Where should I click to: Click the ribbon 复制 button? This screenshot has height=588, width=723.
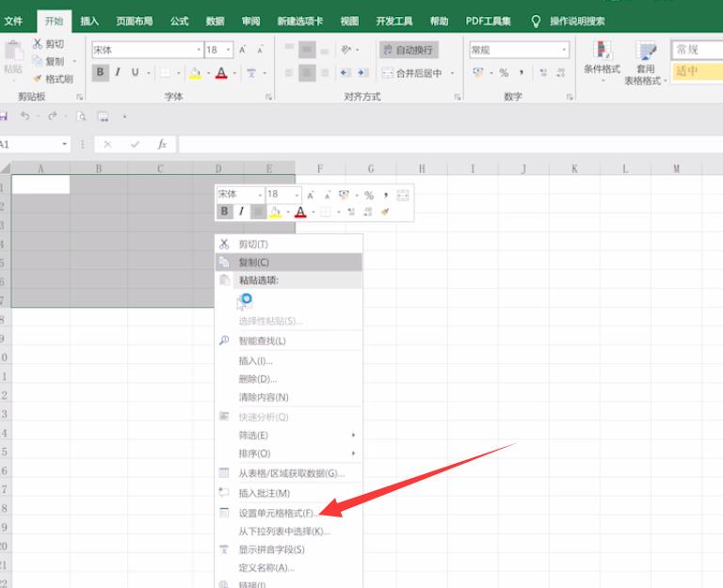(x=48, y=61)
